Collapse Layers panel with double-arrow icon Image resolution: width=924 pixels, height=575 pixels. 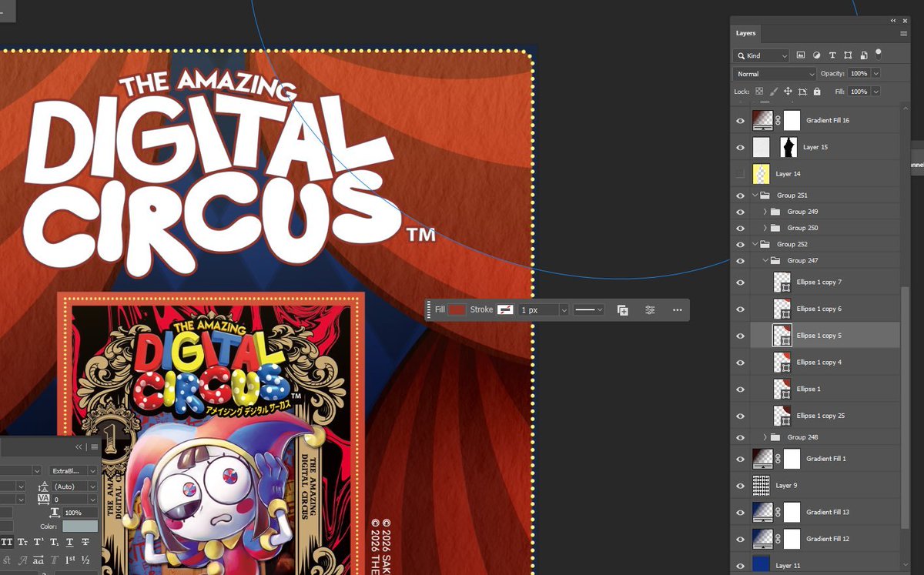(893, 21)
